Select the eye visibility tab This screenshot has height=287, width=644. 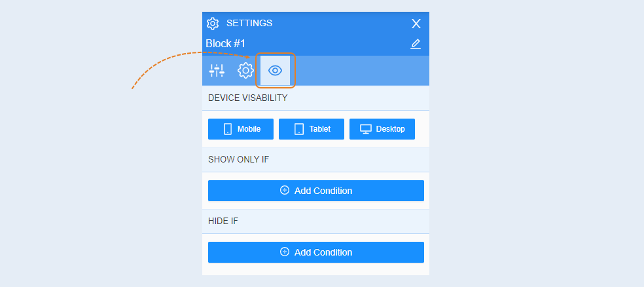[x=275, y=71]
